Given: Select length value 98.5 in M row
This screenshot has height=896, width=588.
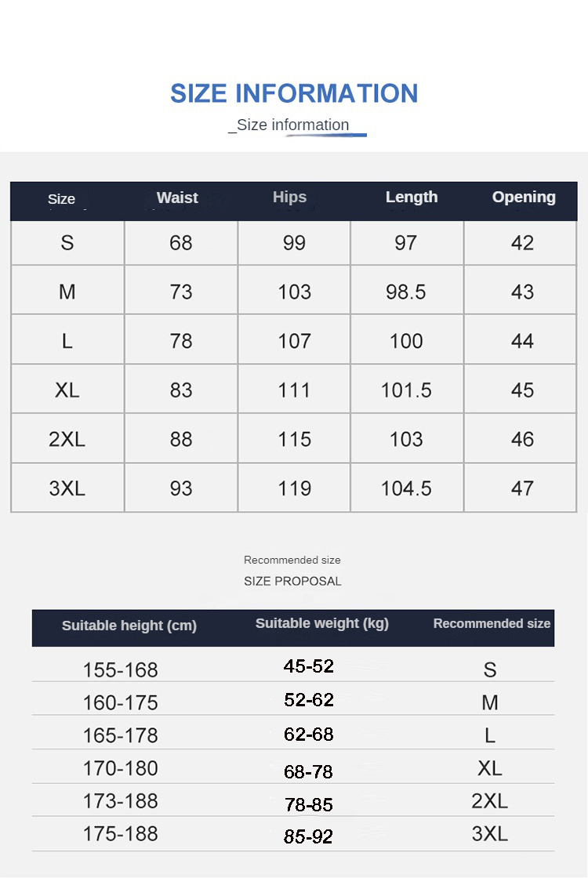Looking at the screenshot, I should [406, 292].
